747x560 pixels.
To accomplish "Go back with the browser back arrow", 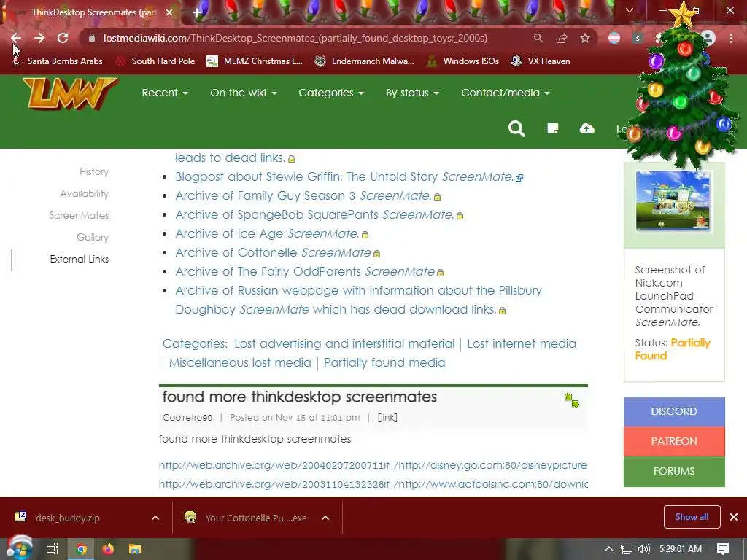I will click(x=16, y=38).
